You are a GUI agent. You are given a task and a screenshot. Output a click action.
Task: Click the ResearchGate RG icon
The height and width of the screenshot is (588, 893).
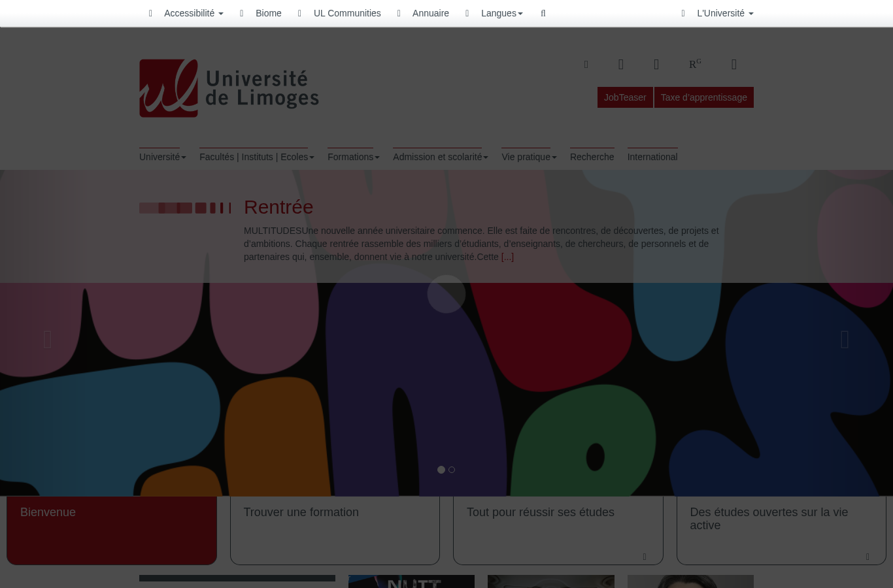point(695,64)
